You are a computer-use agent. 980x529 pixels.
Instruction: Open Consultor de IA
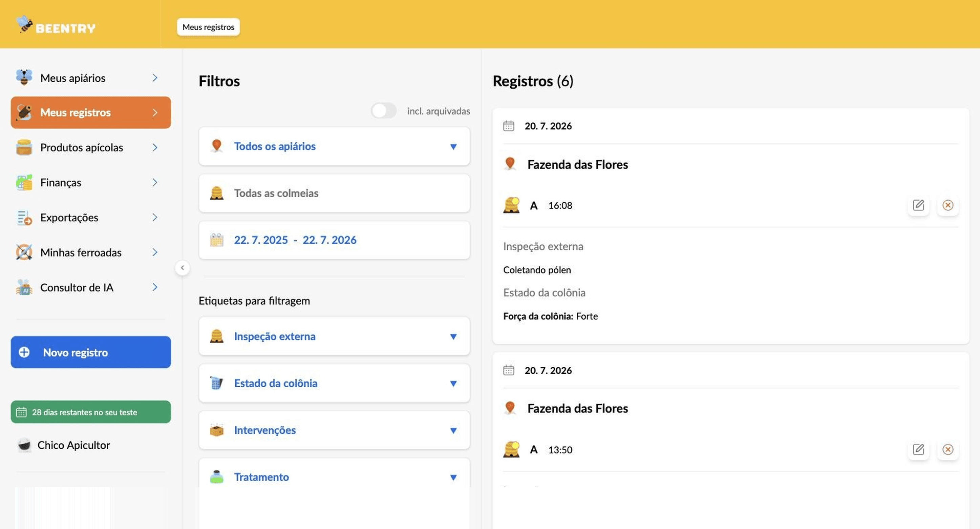(90, 287)
